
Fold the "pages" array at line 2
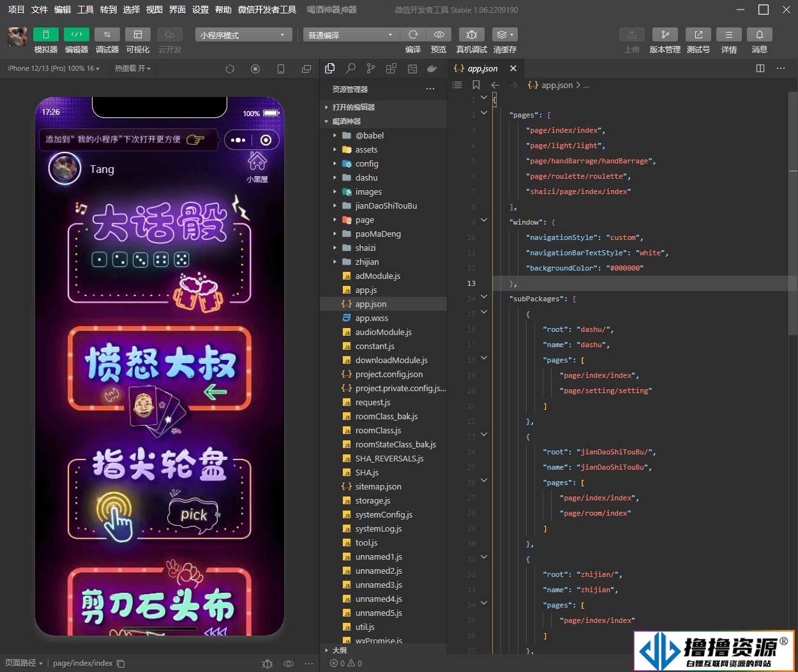484,113
